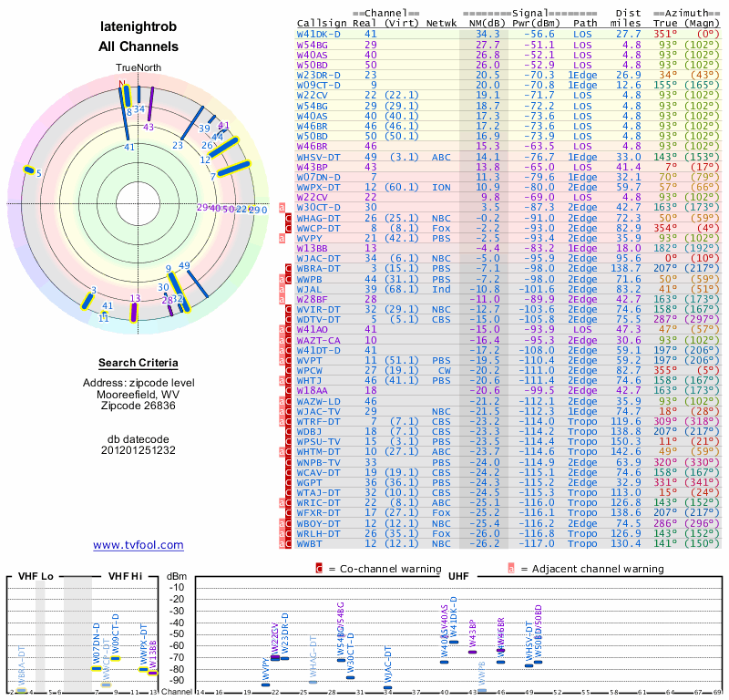Click adjacent-channel warning icon beside W30CT-D
Viewport: 729px width, 700px height.
pos(282,208)
